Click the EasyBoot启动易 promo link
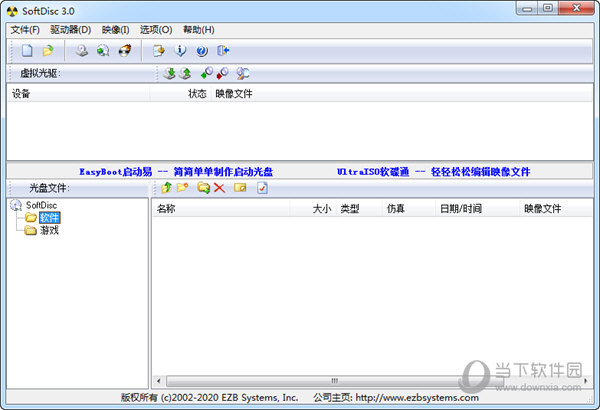Screen dimensions: 600x410 coord(176,172)
